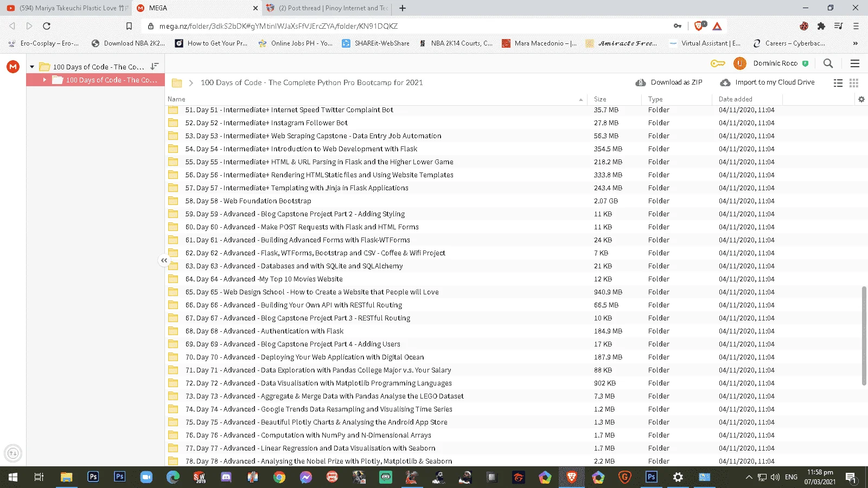Open Discord from the taskbar
The height and width of the screenshot is (488, 868).
point(226,477)
